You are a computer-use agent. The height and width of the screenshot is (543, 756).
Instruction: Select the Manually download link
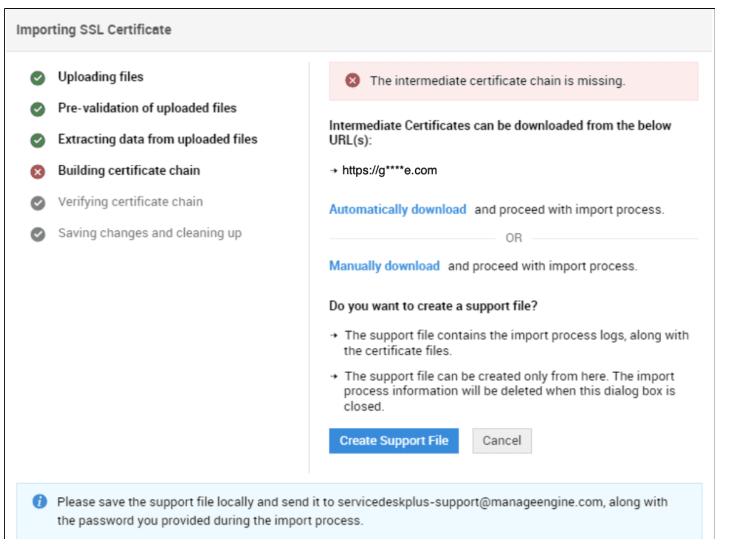coord(384,266)
